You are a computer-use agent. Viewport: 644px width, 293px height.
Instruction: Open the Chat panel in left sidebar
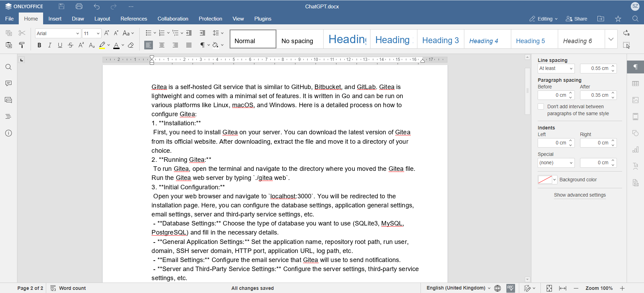click(9, 100)
